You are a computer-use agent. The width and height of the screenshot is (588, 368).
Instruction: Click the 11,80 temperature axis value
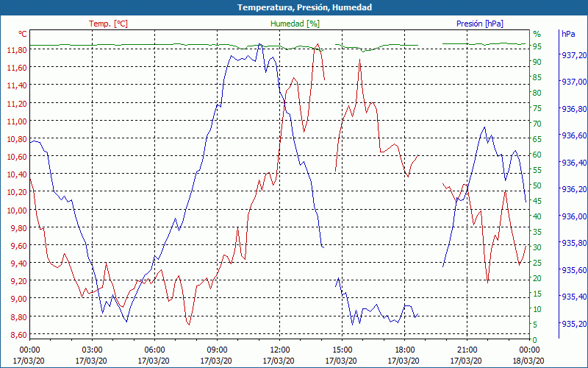click(16, 50)
